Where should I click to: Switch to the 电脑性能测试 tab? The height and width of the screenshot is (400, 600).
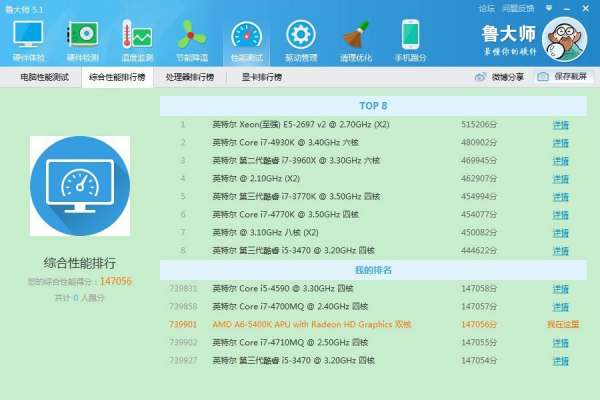[44, 77]
